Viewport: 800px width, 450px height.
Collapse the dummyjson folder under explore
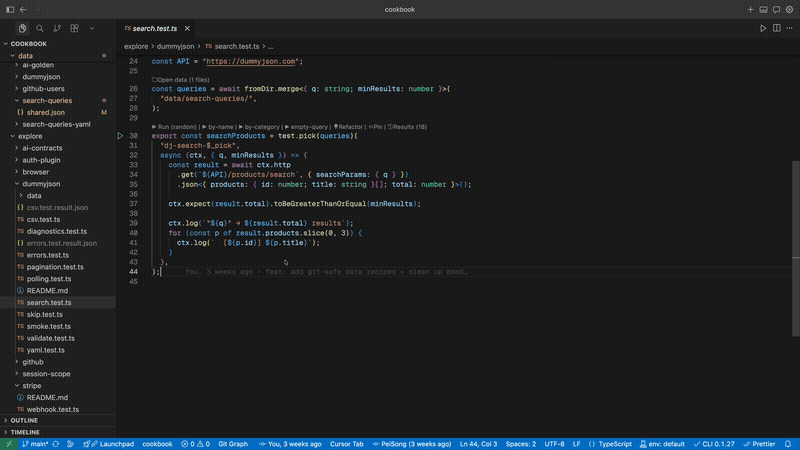pyautogui.click(x=41, y=184)
